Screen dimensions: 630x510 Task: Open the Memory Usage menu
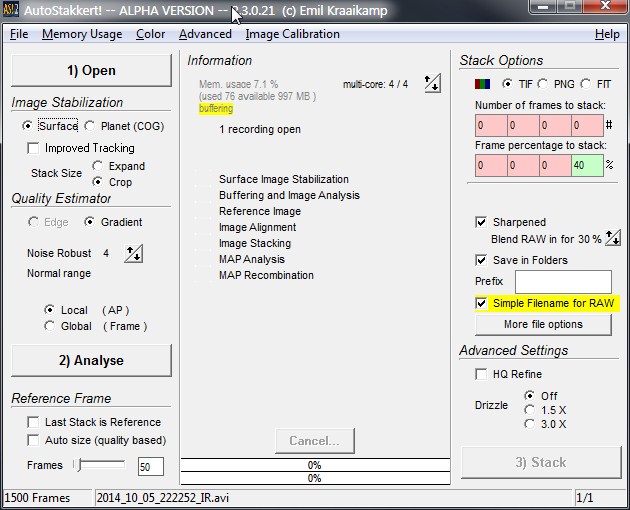coord(82,34)
